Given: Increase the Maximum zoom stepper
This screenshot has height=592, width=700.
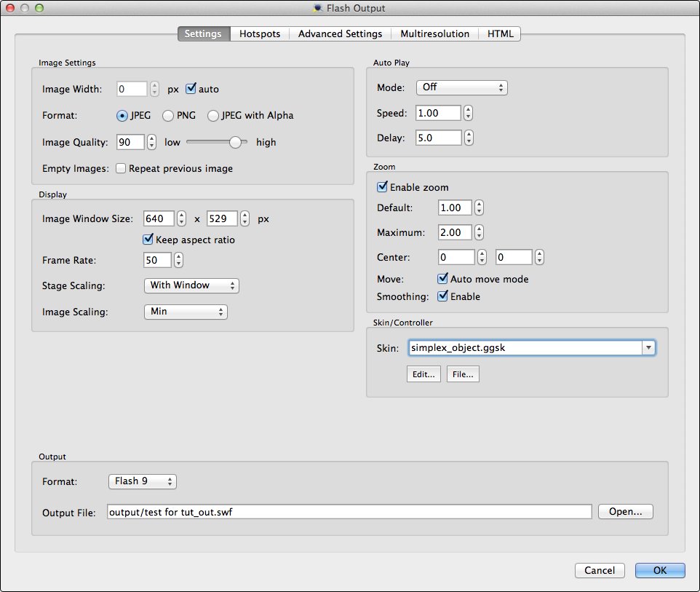Looking at the screenshot, I should click(x=478, y=229).
